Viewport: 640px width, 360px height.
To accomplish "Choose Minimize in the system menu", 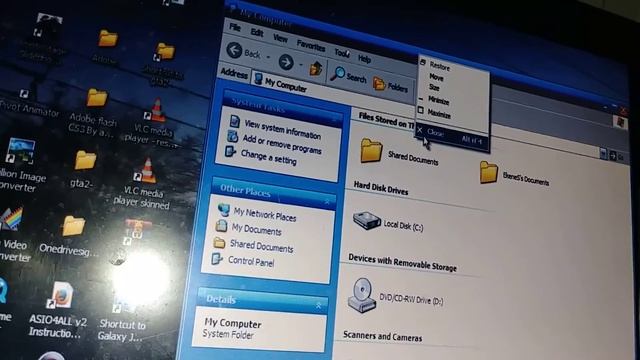I will click(x=438, y=100).
